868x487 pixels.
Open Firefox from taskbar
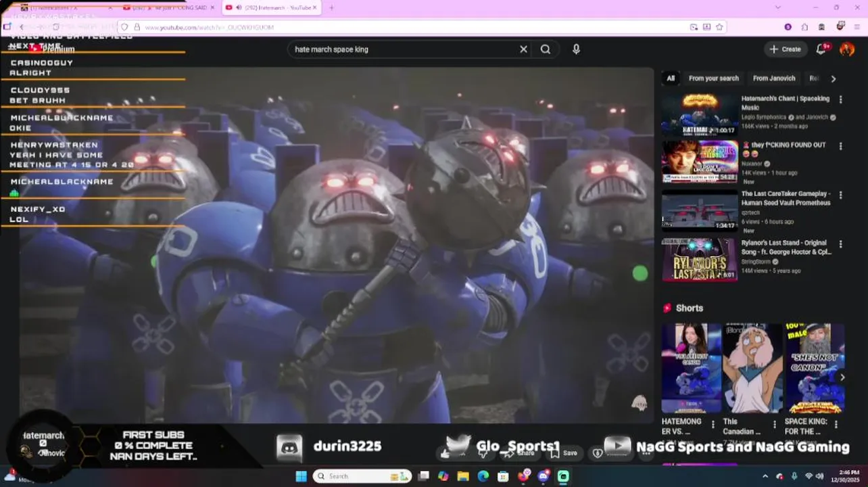point(524,476)
